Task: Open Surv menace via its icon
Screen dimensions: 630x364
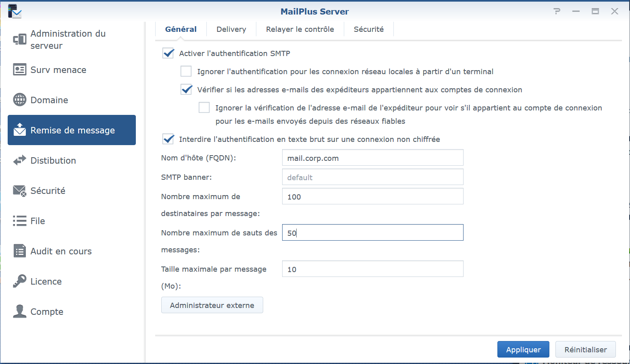Action: coord(19,70)
